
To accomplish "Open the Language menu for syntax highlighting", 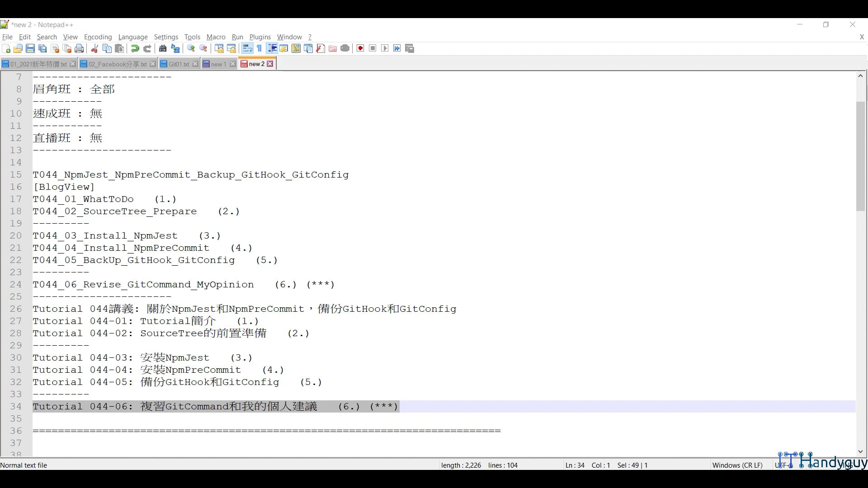I will 133,37.
